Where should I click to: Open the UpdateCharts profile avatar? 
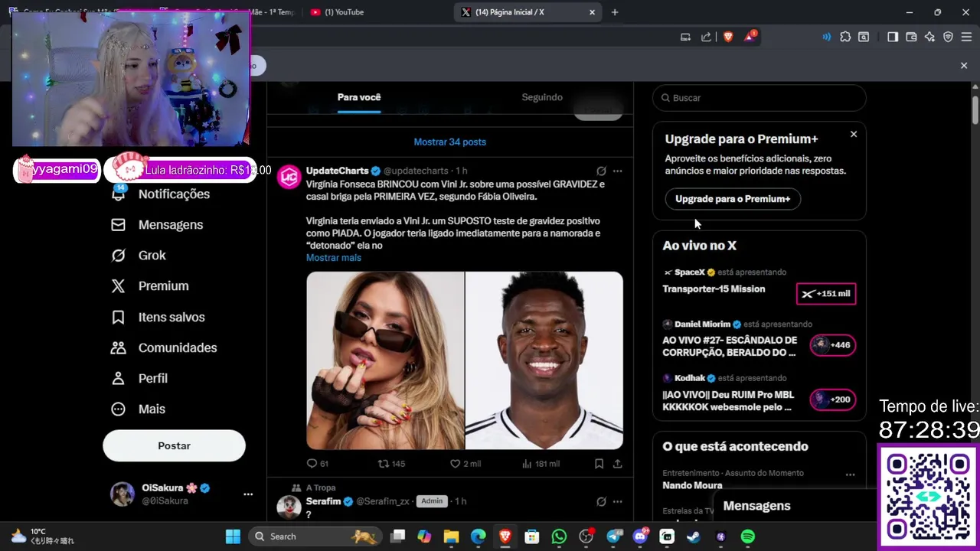(x=289, y=178)
